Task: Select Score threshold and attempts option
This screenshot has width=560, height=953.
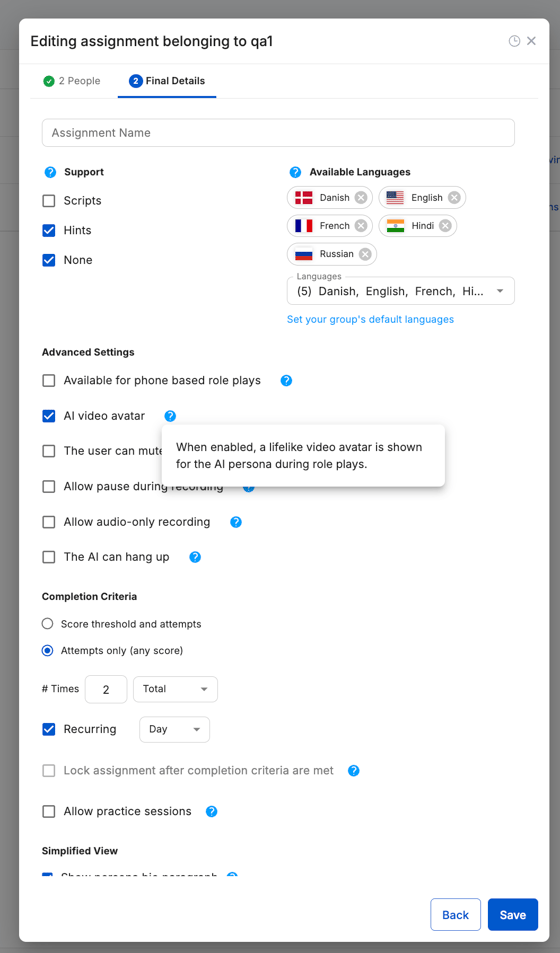Action: click(47, 624)
